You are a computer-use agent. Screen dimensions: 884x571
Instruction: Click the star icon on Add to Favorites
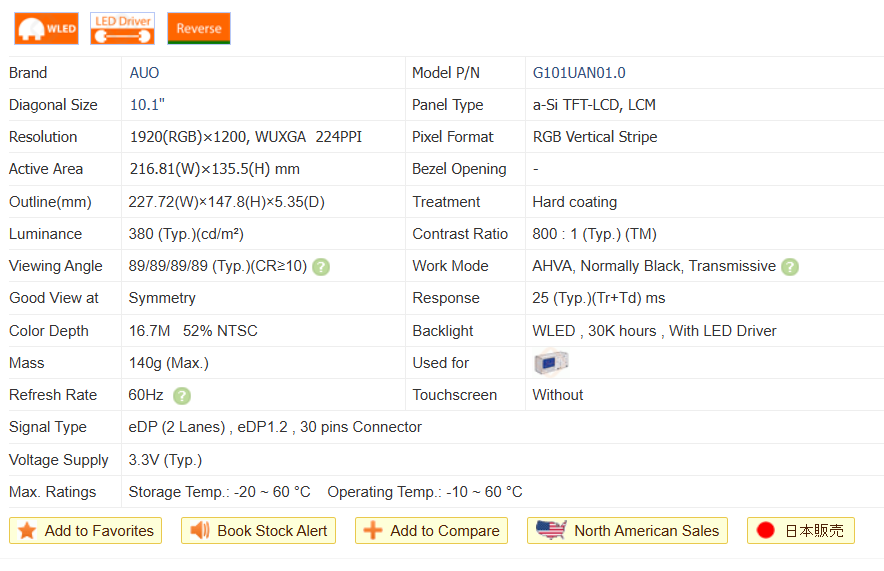click(27, 531)
